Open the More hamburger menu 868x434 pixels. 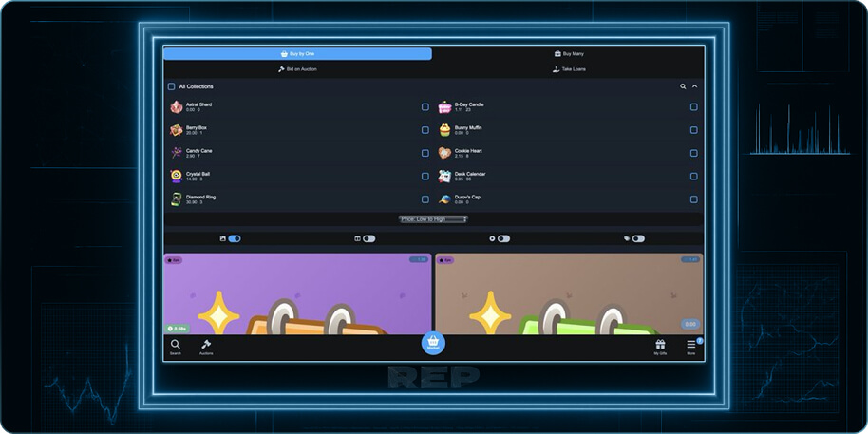coord(691,346)
